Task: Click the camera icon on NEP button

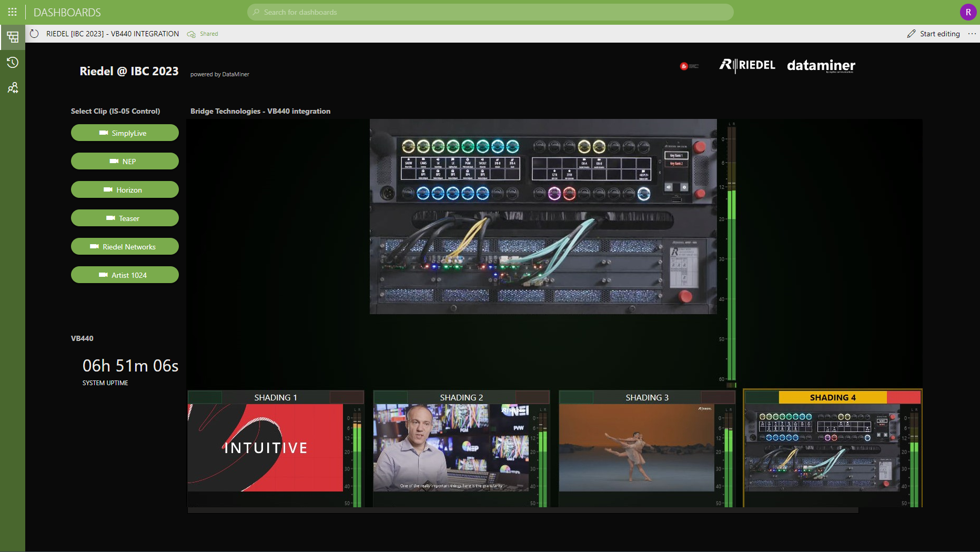Action: pyautogui.click(x=114, y=162)
